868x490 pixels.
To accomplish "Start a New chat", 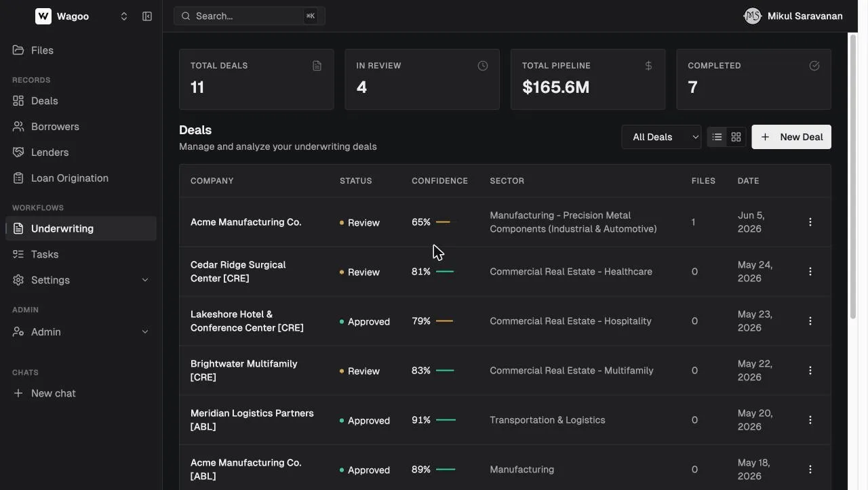I will pos(81,393).
